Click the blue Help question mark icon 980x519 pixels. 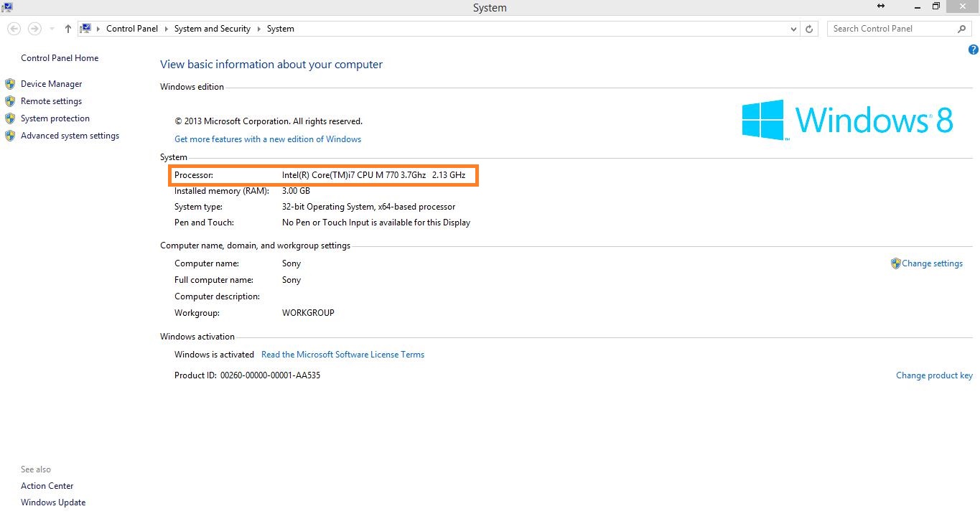[x=974, y=50]
